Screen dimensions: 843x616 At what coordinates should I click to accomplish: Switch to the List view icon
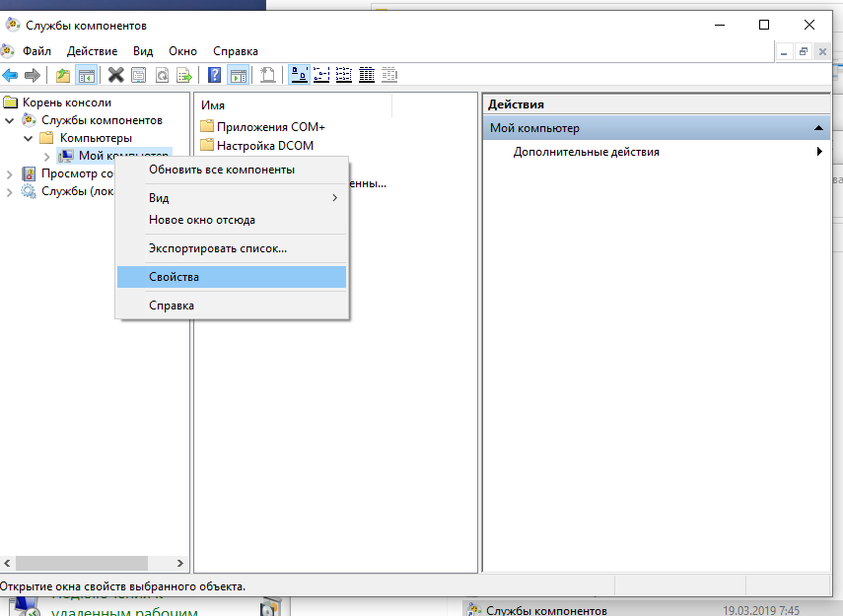(x=344, y=75)
